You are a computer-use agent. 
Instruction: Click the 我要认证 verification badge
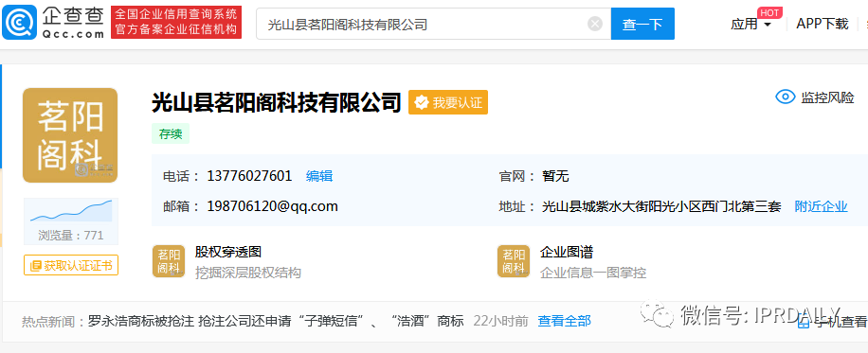pos(448,102)
